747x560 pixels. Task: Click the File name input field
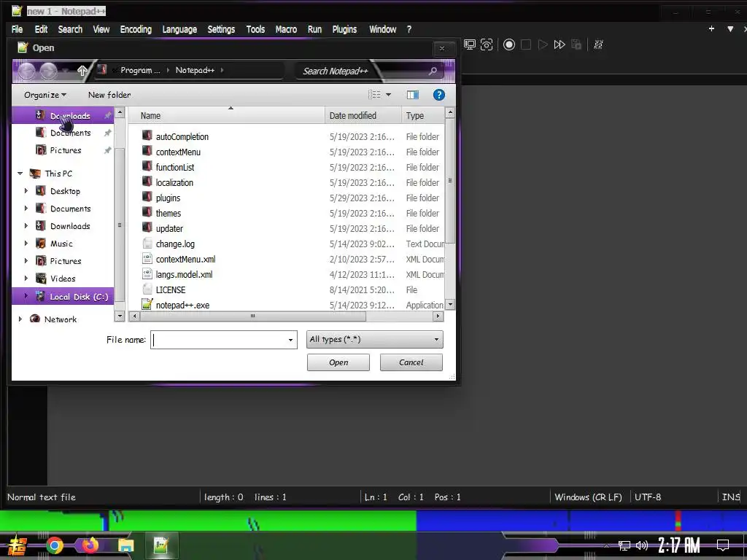(x=219, y=340)
